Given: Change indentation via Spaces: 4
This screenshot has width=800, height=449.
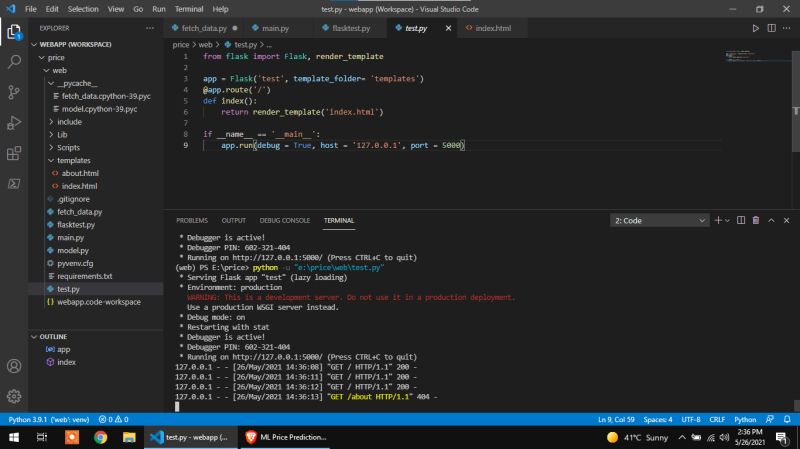Looking at the screenshot, I should [x=658, y=419].
